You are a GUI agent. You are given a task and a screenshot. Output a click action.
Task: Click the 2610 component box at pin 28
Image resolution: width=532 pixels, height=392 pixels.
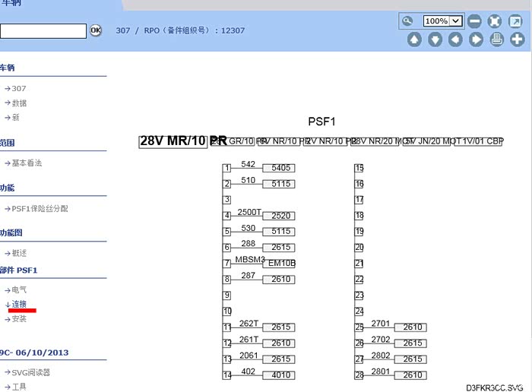coord(410,375)
